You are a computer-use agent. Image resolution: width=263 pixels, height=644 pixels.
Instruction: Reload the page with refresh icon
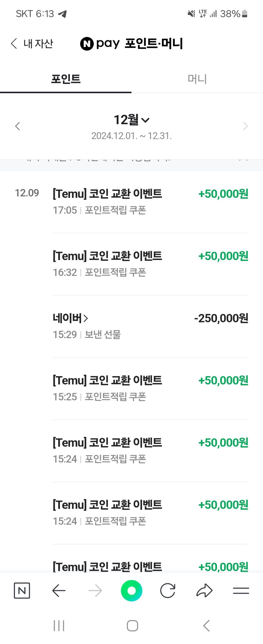coord(168,591)
